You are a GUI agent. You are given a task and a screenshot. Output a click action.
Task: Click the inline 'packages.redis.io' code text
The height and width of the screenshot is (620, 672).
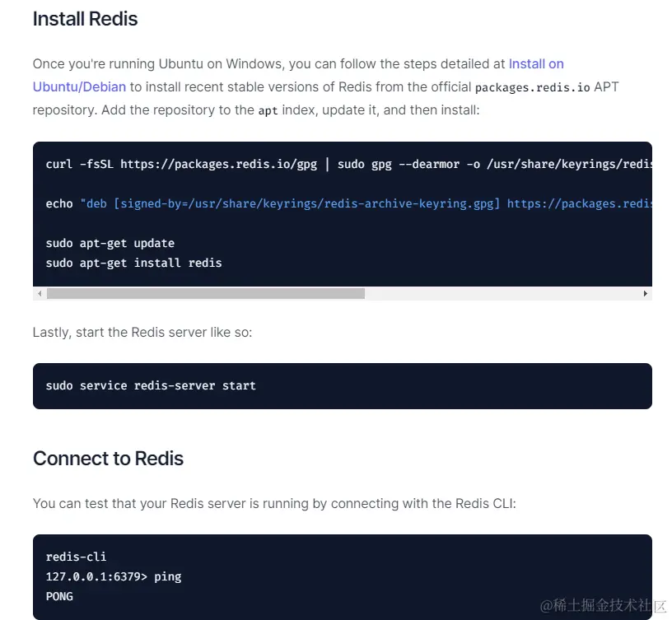click(x=533, y=87)
